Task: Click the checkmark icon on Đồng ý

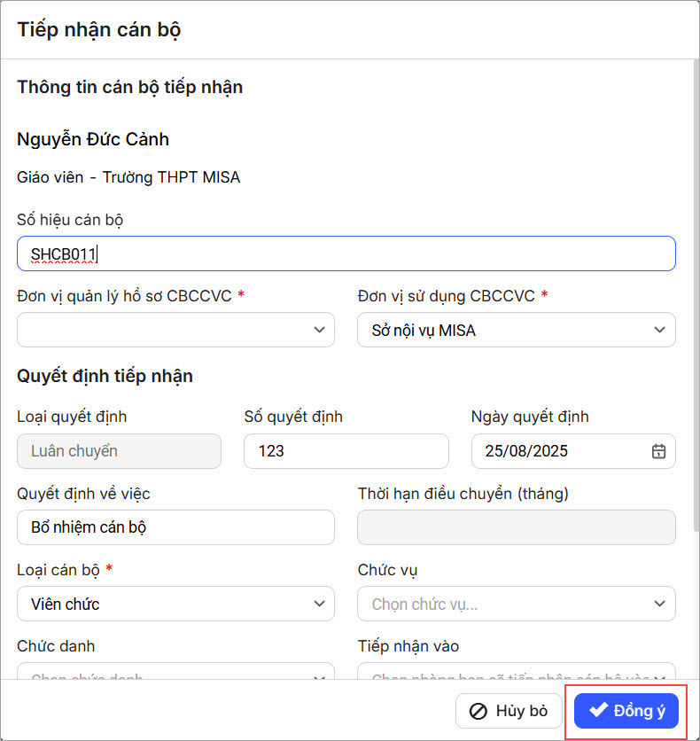Action: (x=599, y=710)
